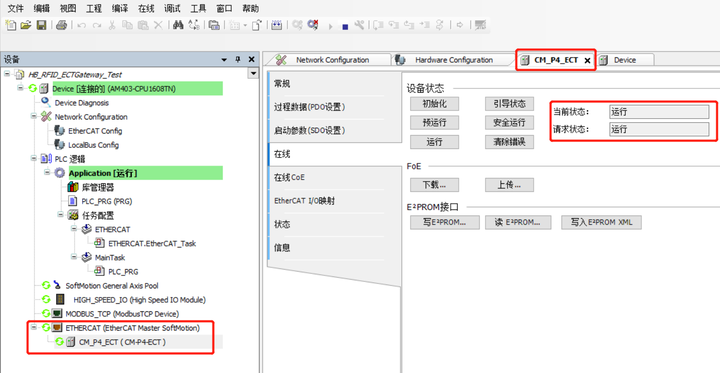Image resolution: width=720 pixels, height=373 pixels.
Task: Click the New file toolbar icon
Action: tap(10, 25)
